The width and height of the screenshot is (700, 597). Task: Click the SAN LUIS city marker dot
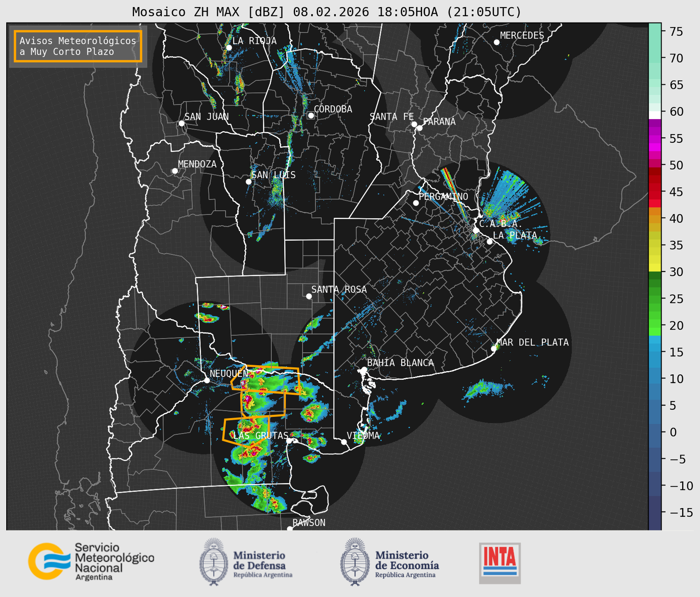pos(249,181)
